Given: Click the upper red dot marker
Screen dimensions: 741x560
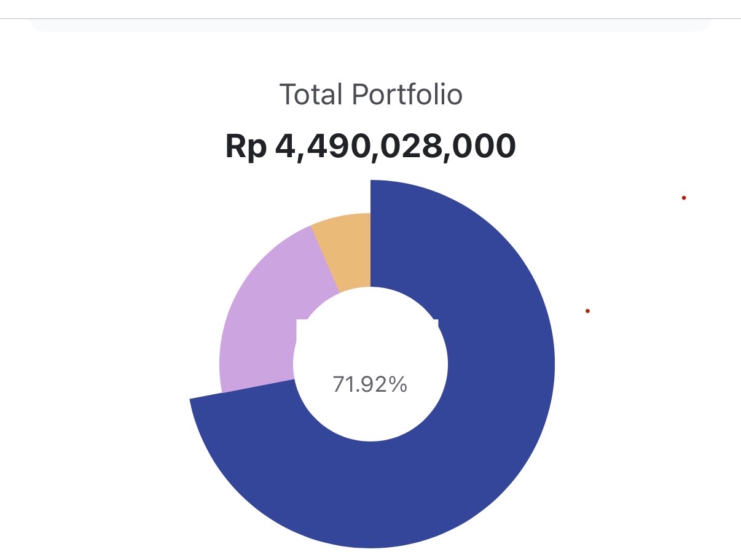Looking at the screenshot, I should pyautogui.click(x=684, y=198).
